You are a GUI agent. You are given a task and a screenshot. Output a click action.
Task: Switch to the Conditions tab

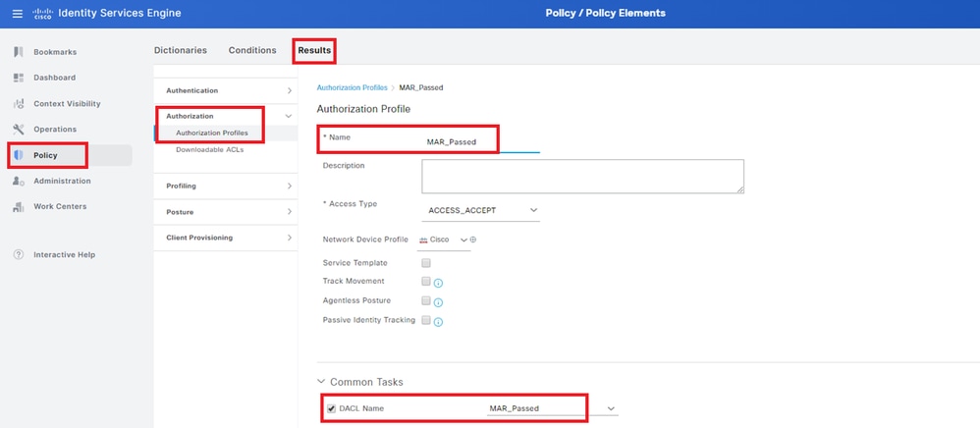[252, 51]
